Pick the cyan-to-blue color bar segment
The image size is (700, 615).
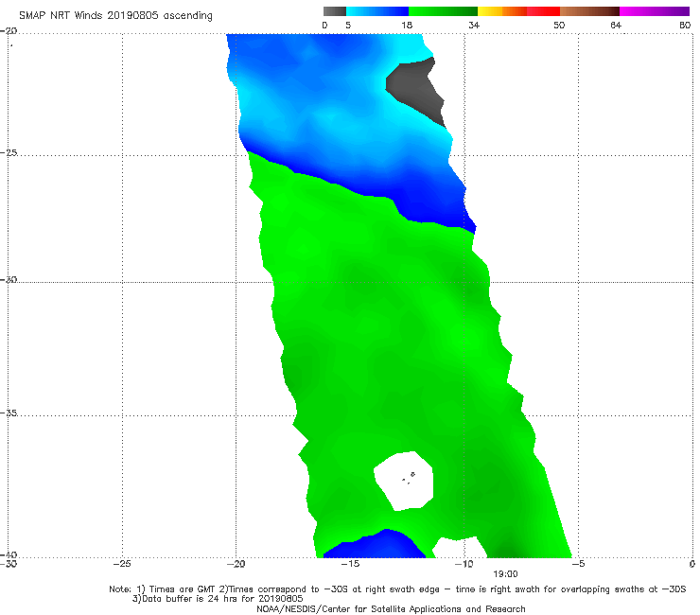click(x=377, y=11)
